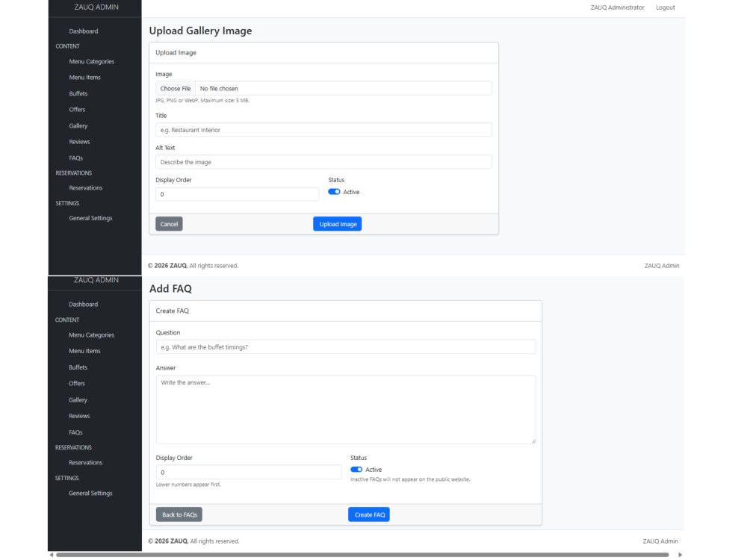Viewport: 747px width, 560px height.
Task: Cancel the gallery image upload
Action: coord(169,224)
